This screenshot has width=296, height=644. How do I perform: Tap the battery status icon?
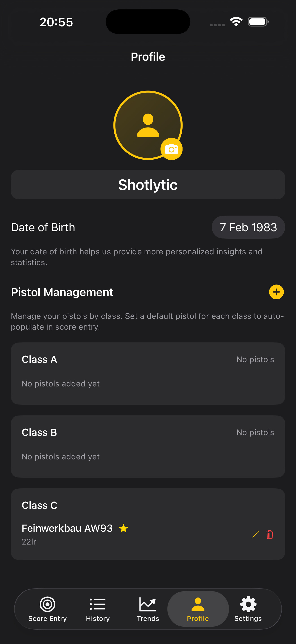click(x=258, y=22)
